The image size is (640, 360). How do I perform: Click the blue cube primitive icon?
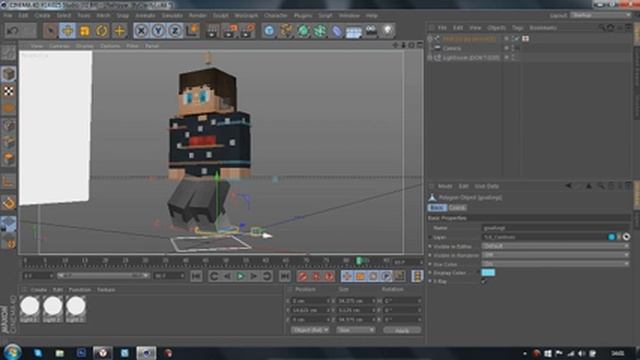click(x=269, y=31)
